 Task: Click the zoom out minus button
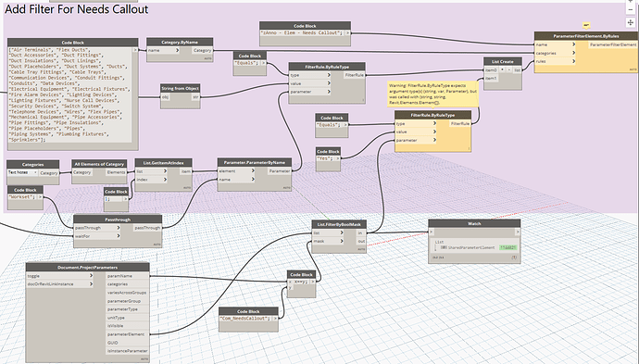tap(631, 9)
